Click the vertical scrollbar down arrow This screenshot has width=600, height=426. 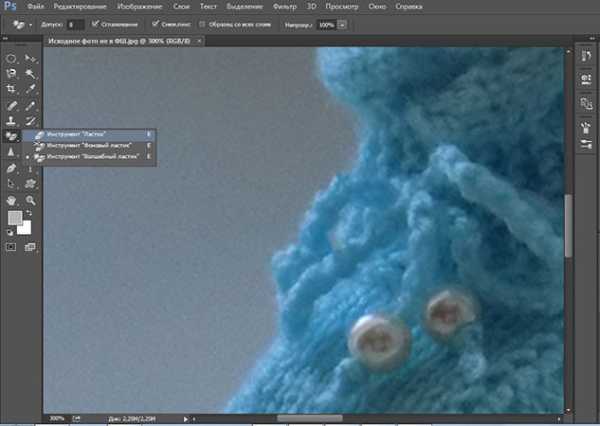pyautogui.click(x=568, y=410)
